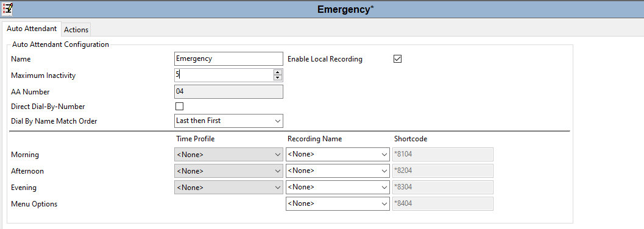
Task: Open Afternoon Recording Name dropdown
Action: pos(338,171)
